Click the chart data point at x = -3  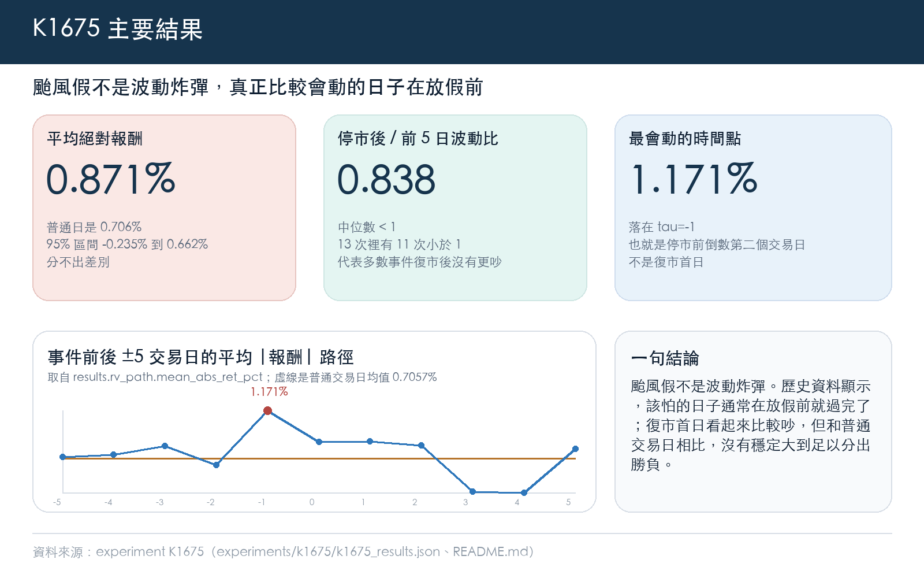coord(165,446)
